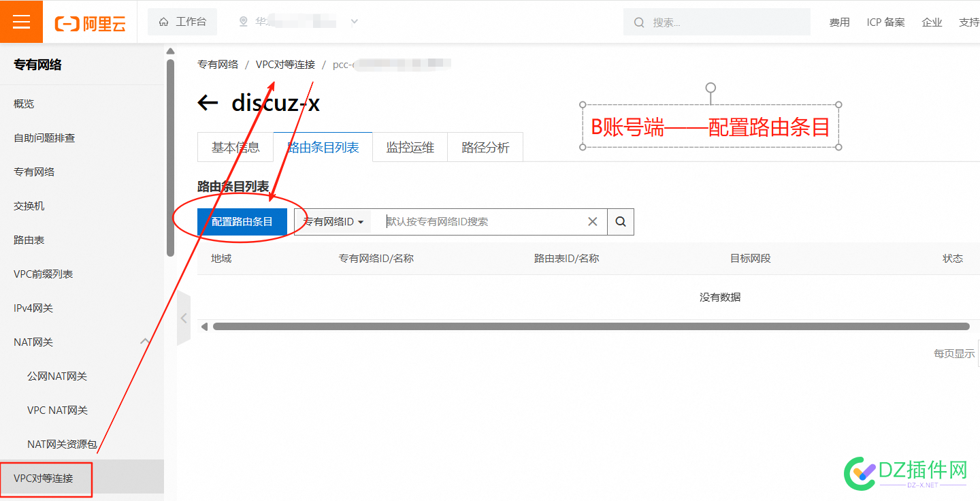
Task: Open the region selector dropdown
Action: pos(354,21)
